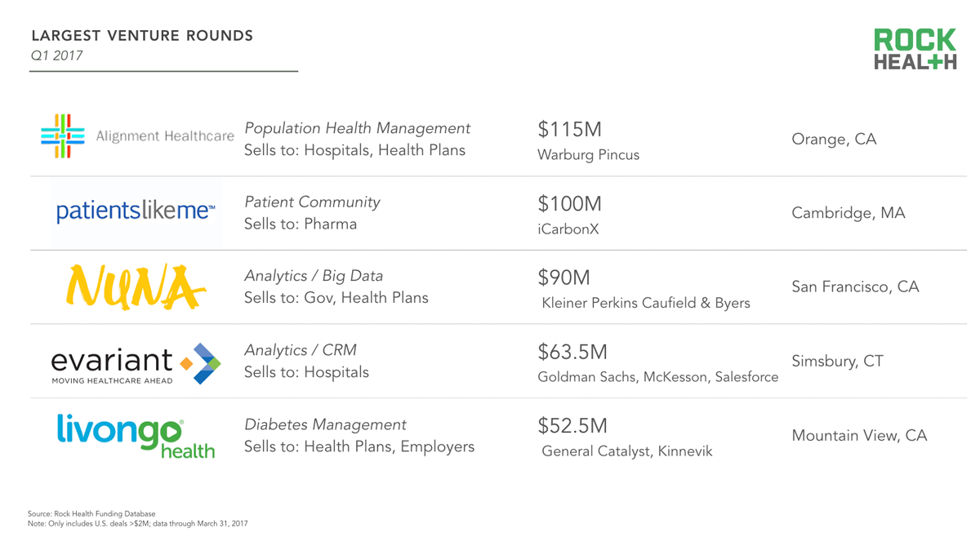
Task: Click the Largest Venture Rounds title
Action: tap(142, 36)
